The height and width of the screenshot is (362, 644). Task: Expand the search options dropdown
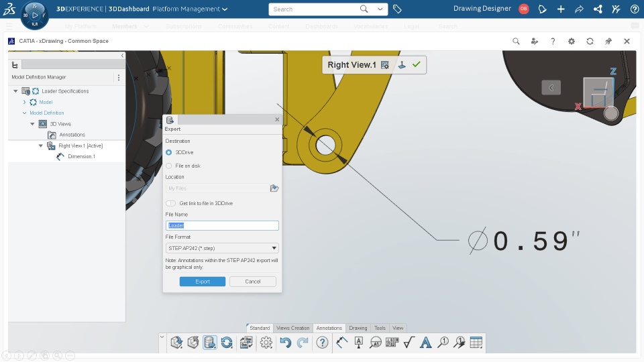(380, 9)
